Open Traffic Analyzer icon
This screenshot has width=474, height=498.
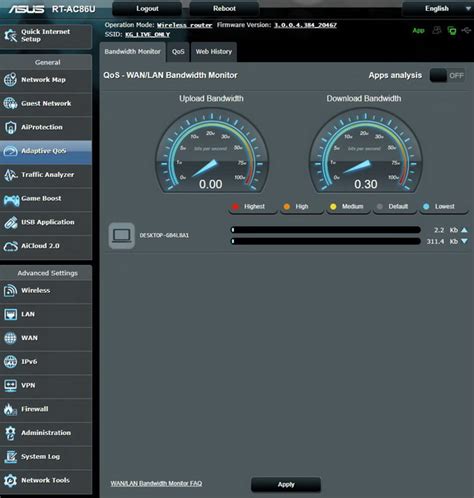pos(10,175)
